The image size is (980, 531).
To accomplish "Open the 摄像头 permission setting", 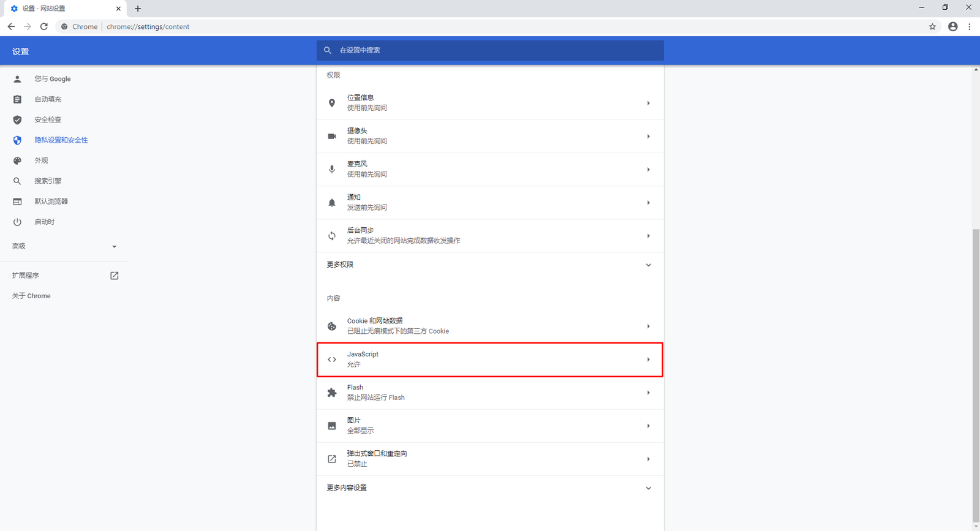I will coord(489,136).
